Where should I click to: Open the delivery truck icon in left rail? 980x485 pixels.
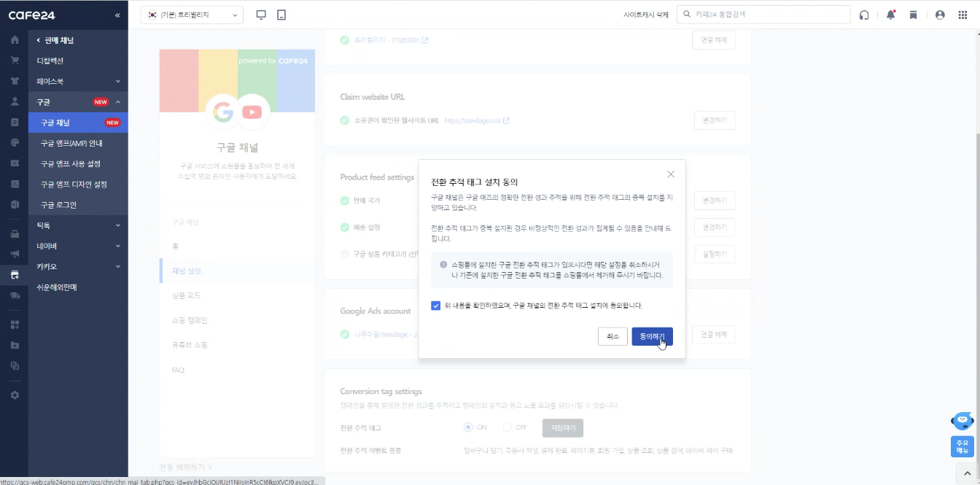pos(15,295)
